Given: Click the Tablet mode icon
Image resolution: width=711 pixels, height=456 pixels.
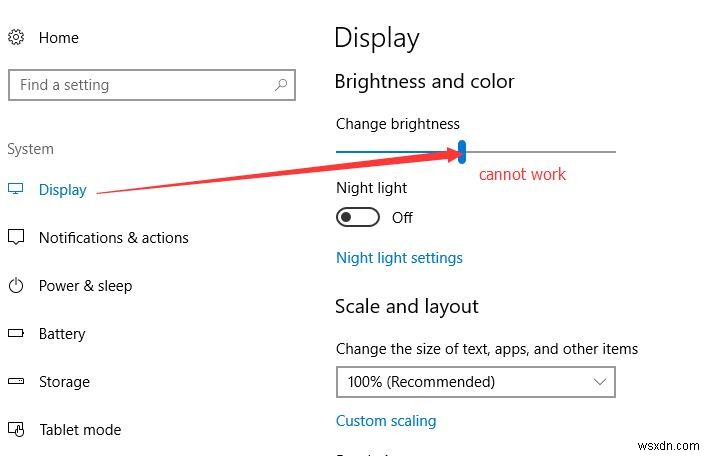Looking at the screenshot, I should pos(16,429).
